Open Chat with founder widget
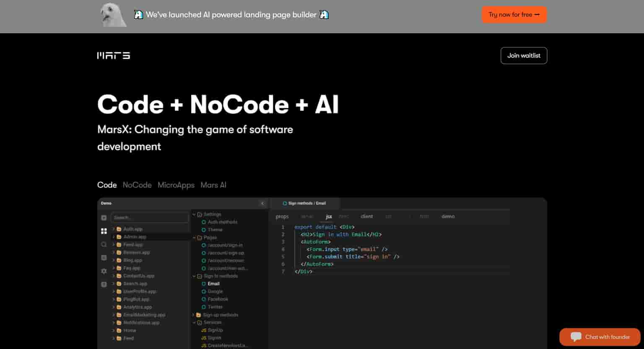This screenshot has width=644, height=349. point(600,337)
